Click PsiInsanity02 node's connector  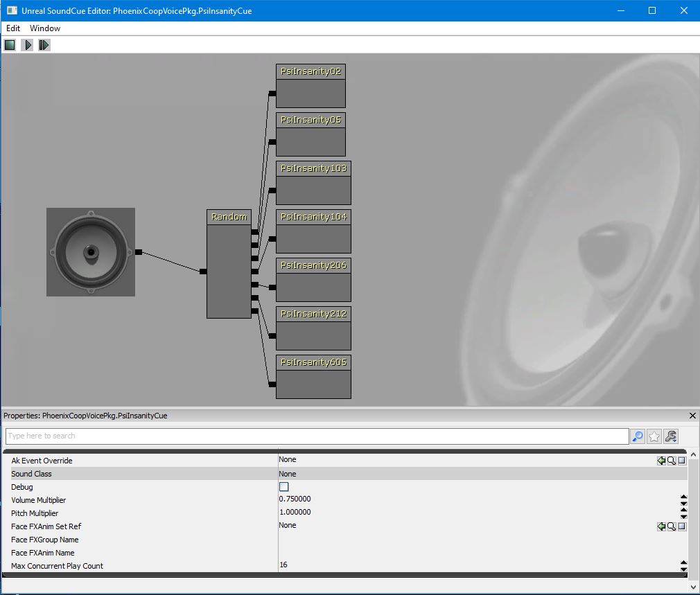tap(272, 94)
